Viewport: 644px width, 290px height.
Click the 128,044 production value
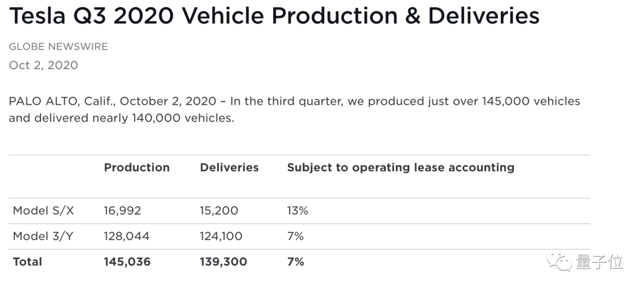point(126,236)
